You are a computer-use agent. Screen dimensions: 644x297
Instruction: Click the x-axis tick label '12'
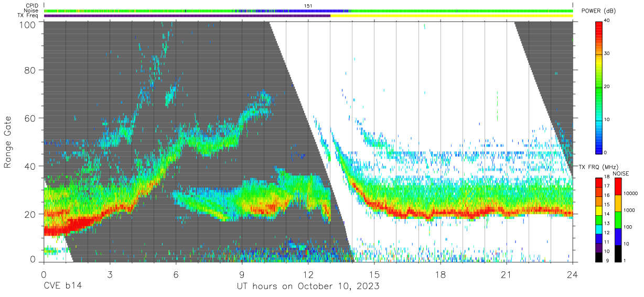pos(308,274)
